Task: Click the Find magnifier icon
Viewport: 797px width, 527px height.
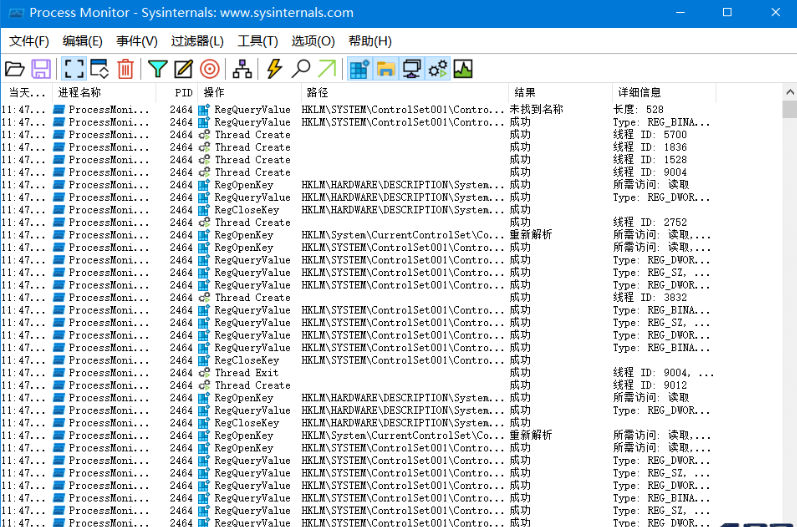Action: (x=300, y=69)
